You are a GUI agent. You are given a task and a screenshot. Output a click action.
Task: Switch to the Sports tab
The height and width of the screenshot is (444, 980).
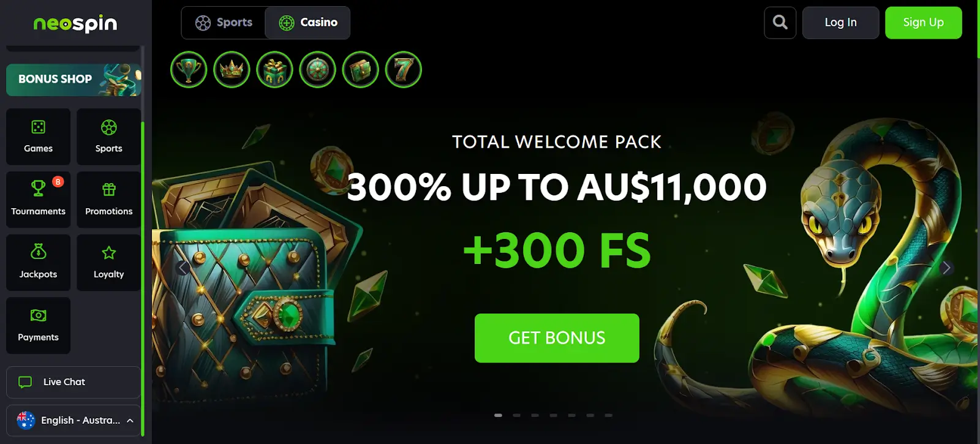(224, 23)
